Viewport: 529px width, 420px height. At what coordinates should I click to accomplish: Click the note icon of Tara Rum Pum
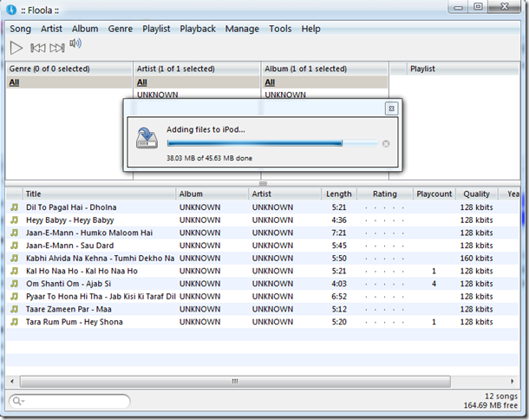14,322
